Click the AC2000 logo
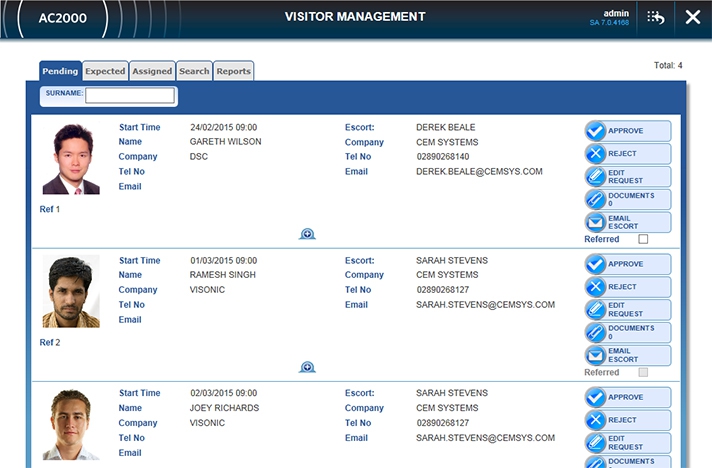The width and height of the screenshot is (712, 468). coord(63,18)
